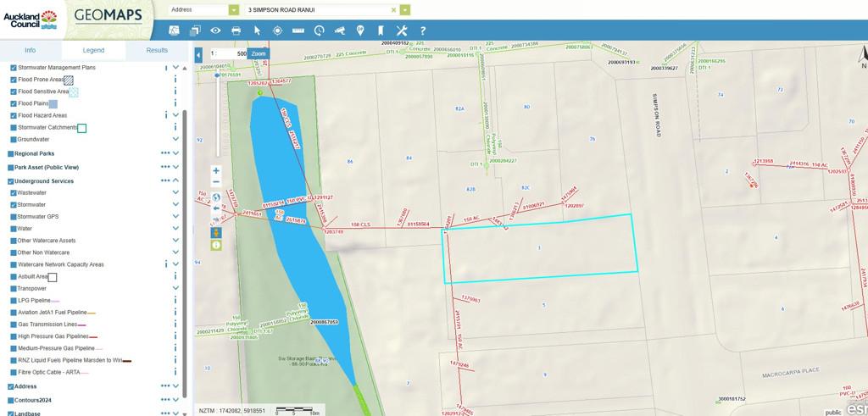Open the measure ruler tool
The width and height of the screenshot is (868, 416).
(298, 31)
